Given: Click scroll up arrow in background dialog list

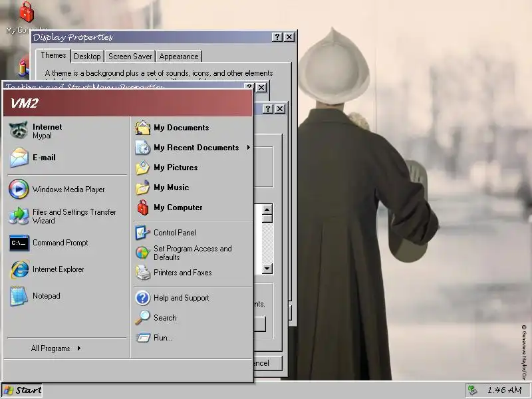Looking at the screenshot, I should 267,209.
